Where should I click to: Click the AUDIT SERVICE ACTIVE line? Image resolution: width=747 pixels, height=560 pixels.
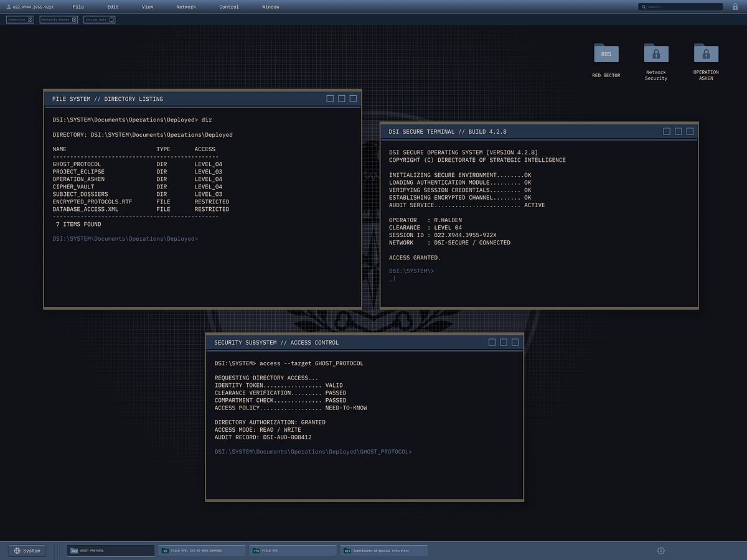tap(467, 205)
